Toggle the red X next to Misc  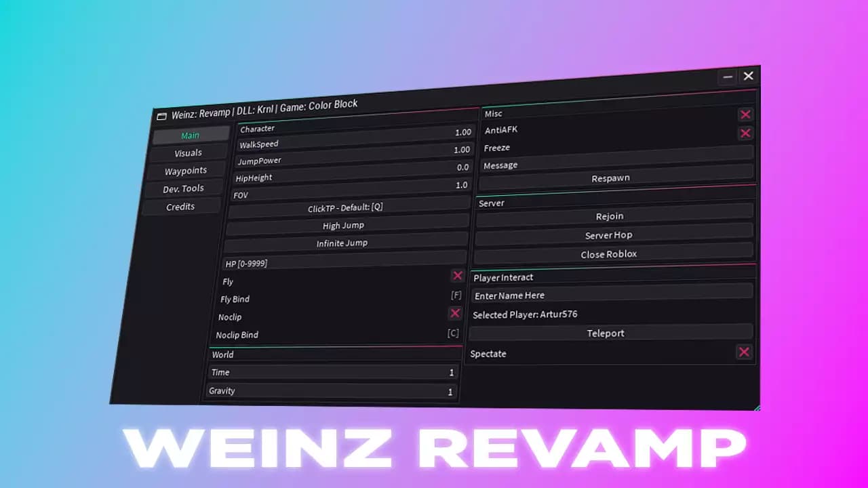(x=745, y=114)
